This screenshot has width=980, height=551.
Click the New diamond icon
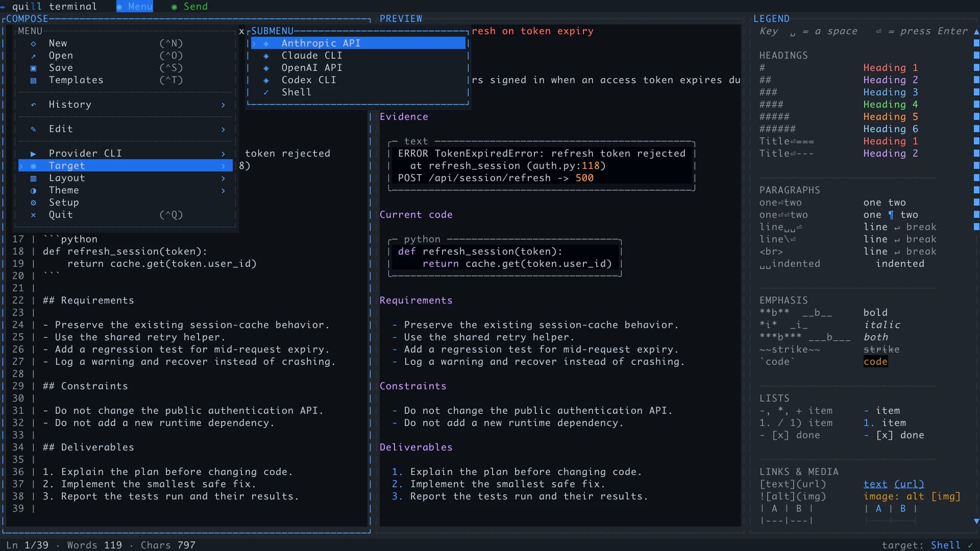[x=33, y=44]
